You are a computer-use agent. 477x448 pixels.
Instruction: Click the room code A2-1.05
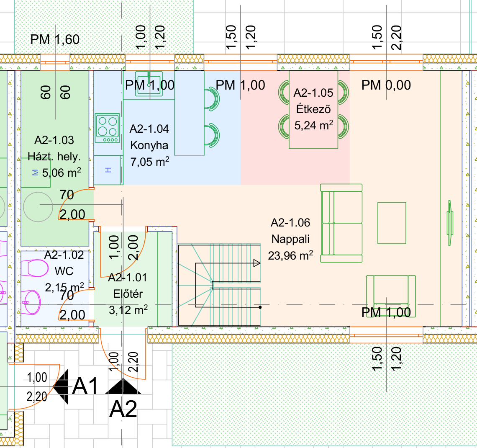pos(313,93)
